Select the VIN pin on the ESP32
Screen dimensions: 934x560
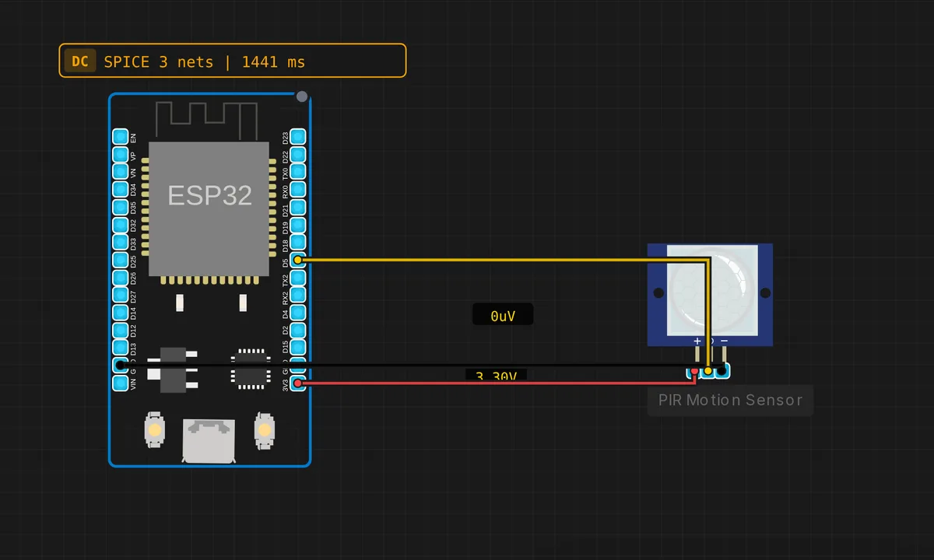120,383
